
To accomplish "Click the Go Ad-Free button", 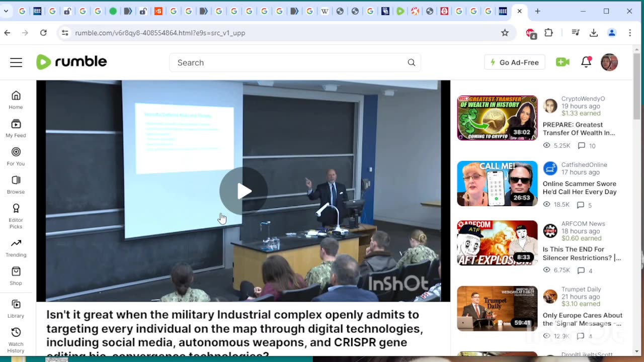I will click(514, 62).
